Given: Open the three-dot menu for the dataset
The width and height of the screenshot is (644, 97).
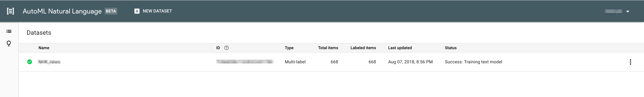Looking at the screenshot, I should pyautogui.click(x=630, y=62).
